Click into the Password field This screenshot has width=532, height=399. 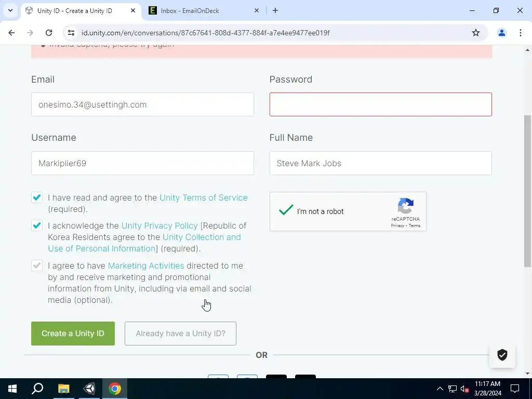[x=381, y=104]
